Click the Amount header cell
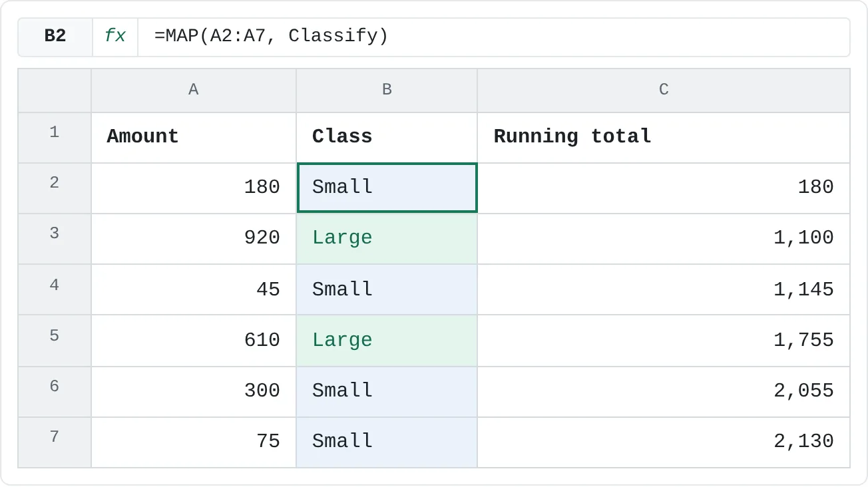This screenshot has width=868, height=487. (194, 137)
